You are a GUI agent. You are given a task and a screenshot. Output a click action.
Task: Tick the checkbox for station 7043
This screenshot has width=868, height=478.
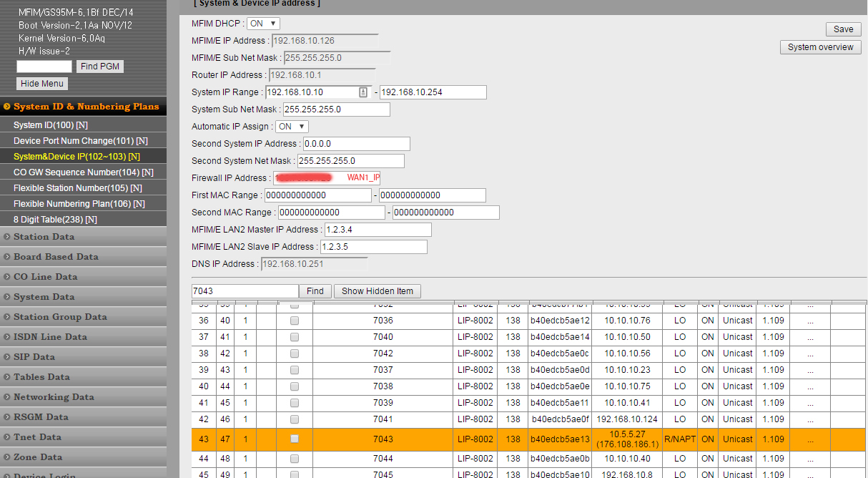295,439
